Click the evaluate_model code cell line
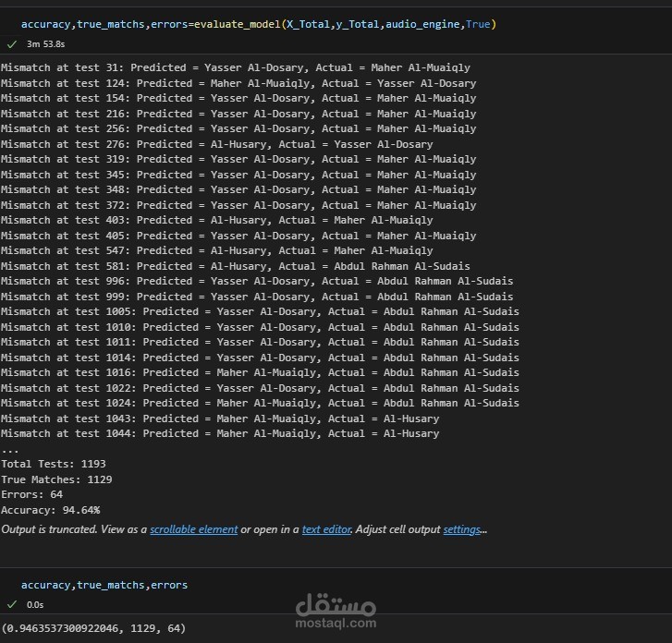 tap(259, 24)
